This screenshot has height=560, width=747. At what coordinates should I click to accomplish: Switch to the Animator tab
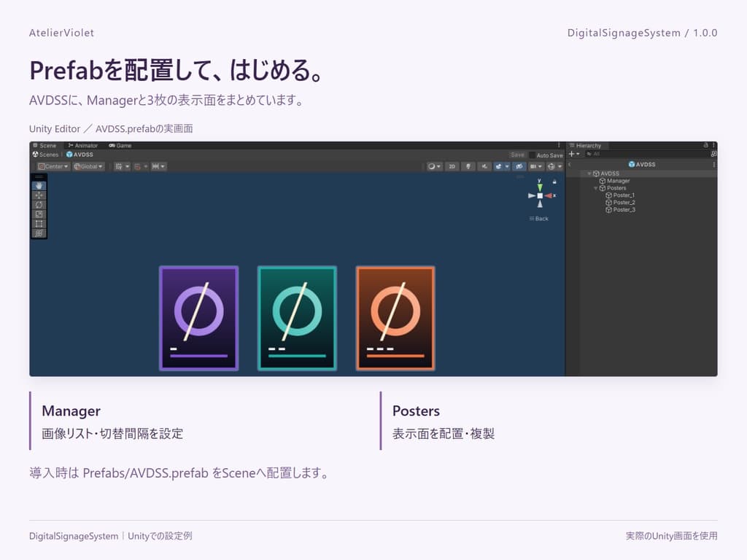pos(83,146)
